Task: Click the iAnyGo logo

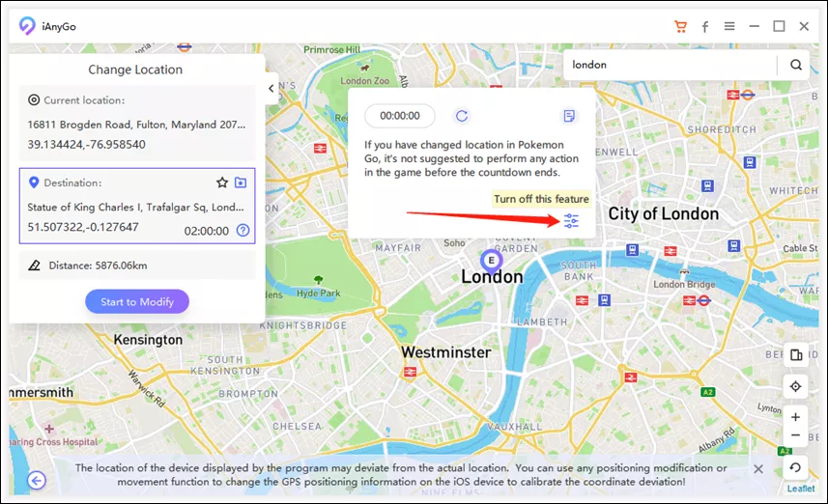Action: tap(27, 26)
